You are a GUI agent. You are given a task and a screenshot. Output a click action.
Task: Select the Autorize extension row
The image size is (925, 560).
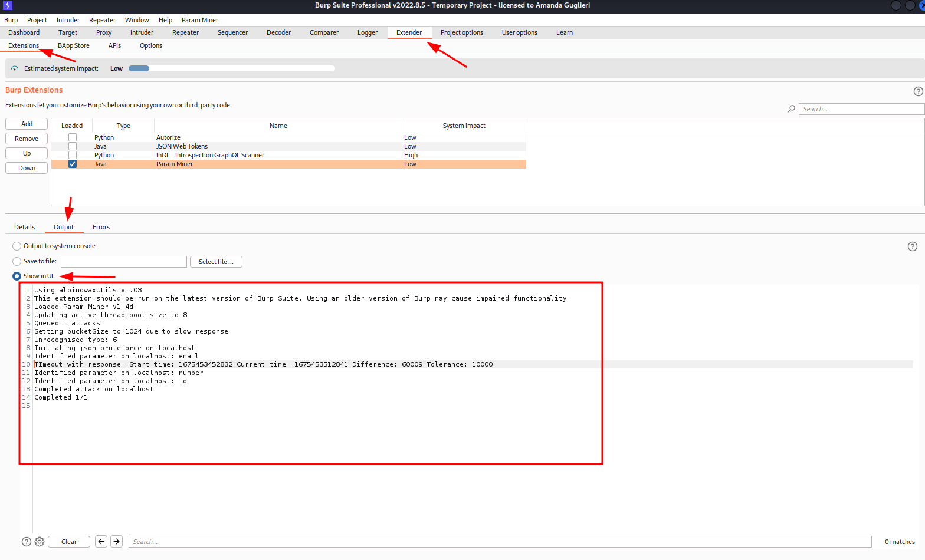click(288, 137)
